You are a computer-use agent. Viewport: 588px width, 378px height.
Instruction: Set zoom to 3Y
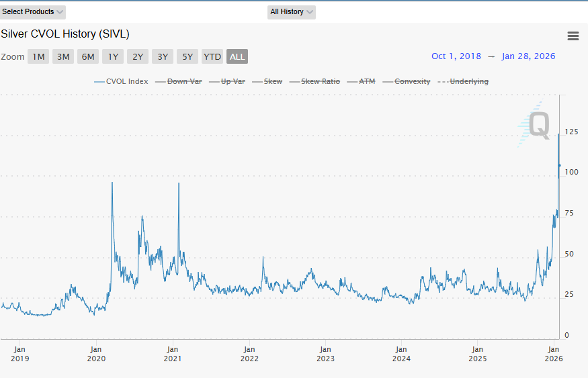coord(163,56)
